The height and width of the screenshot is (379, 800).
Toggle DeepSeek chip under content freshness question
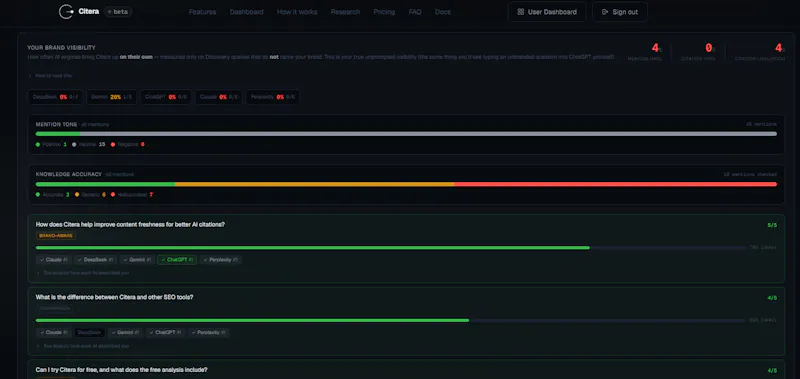[95, 260]
